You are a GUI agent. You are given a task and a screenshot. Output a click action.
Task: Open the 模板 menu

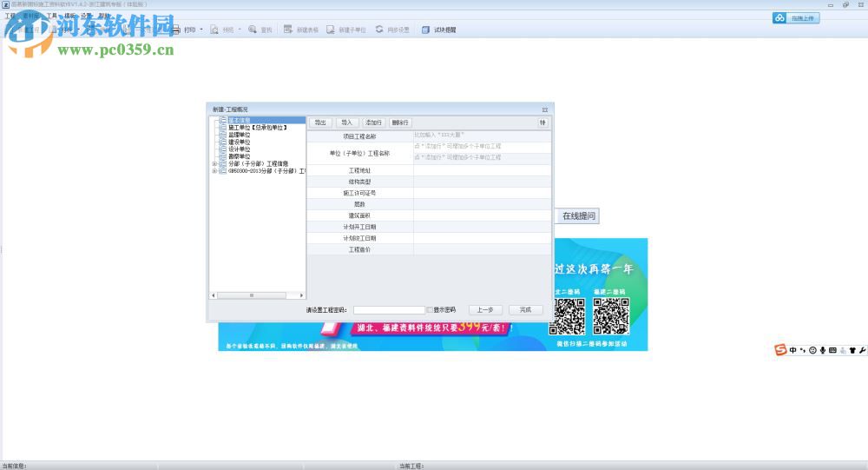(x=69, y=17)
